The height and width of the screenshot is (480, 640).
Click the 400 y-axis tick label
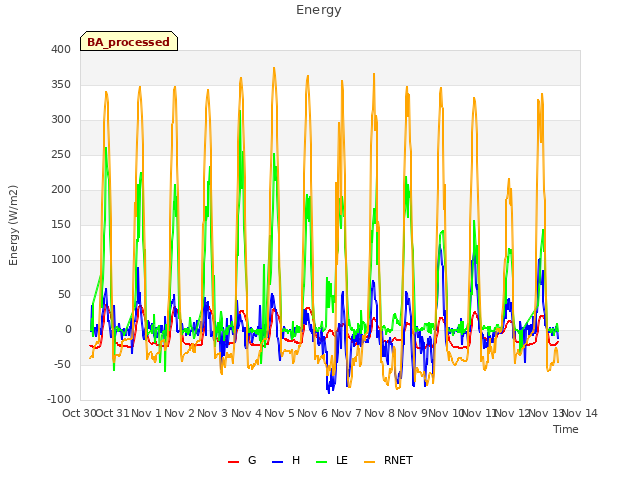click(x=61, y=49)
